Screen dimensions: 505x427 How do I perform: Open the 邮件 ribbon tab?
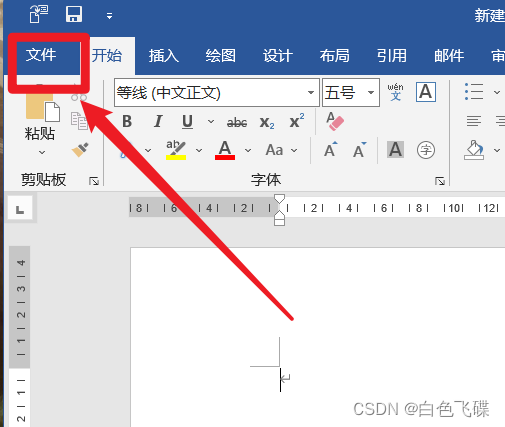click(449, 55)
